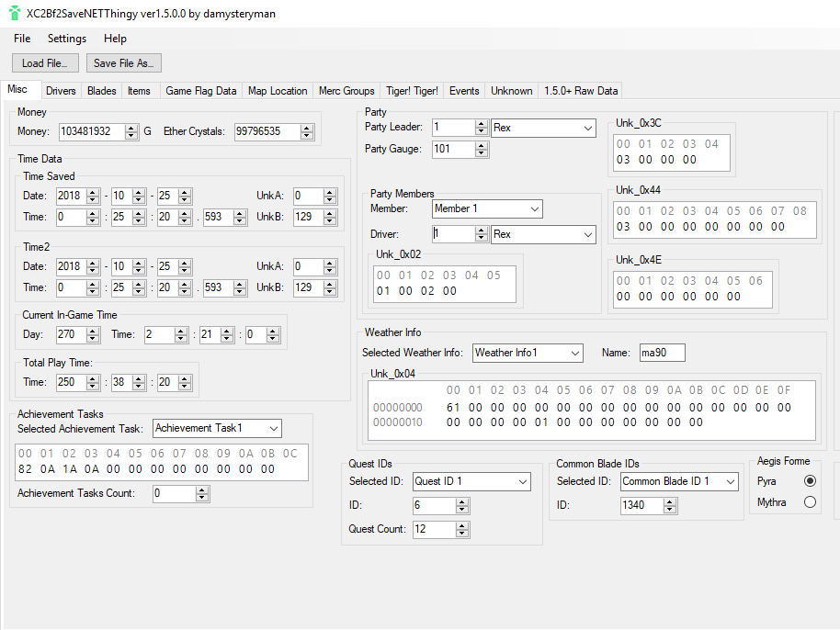Screen dimensions: 840x630
Task: Increment the Party Gauge spinner
Action: click(x=481, y=145)
